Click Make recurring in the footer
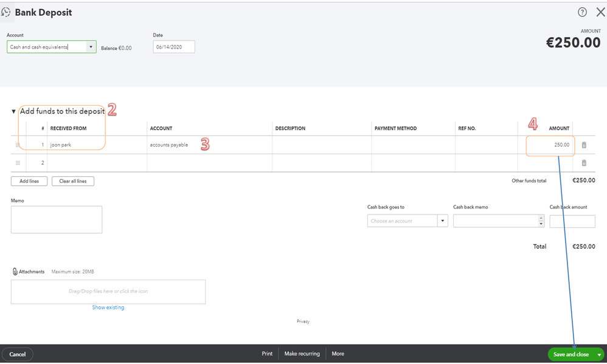Viewport: 607px width, 364px height. click(302, 354)
